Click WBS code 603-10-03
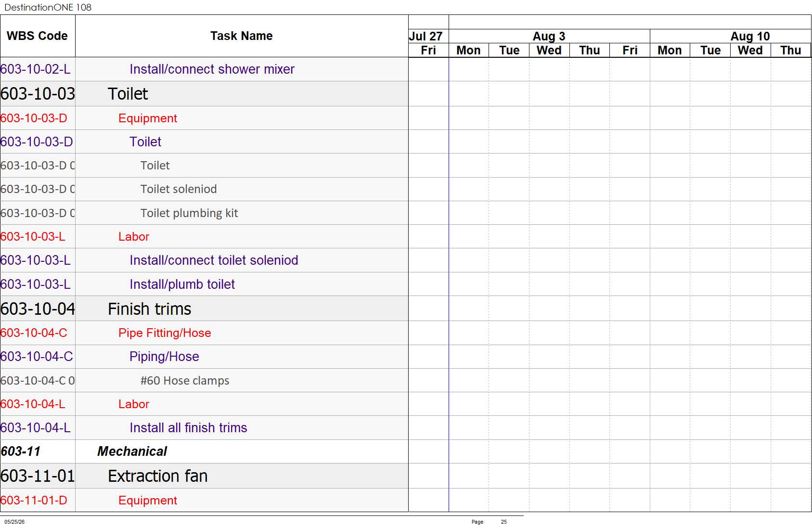812x528 pixels. (38, 94)
